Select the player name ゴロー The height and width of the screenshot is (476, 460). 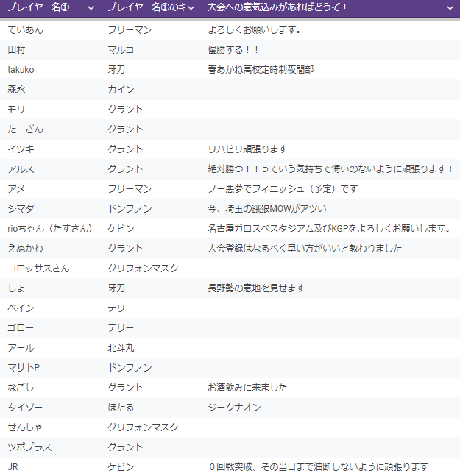point(21,328)
